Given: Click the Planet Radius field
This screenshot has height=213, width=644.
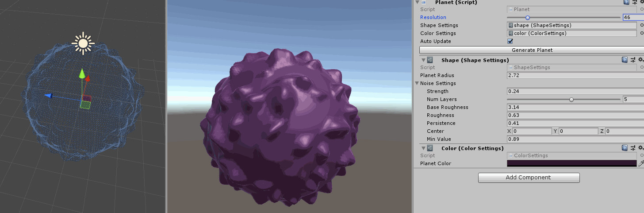Looking at the screenshot, I should 575,75.
